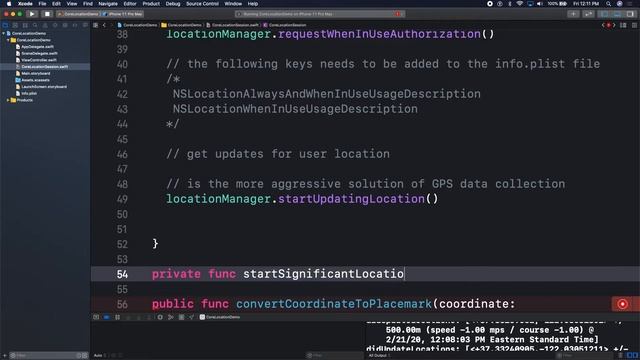Choose the iPhone 11 Pro Max destination

tap(123, 14)
